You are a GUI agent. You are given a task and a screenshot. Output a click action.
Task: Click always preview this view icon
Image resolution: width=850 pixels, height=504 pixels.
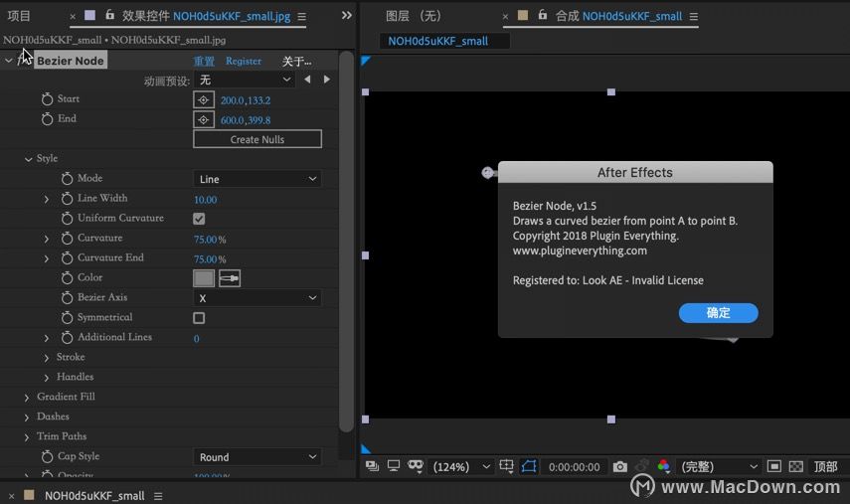coord(372,466)
